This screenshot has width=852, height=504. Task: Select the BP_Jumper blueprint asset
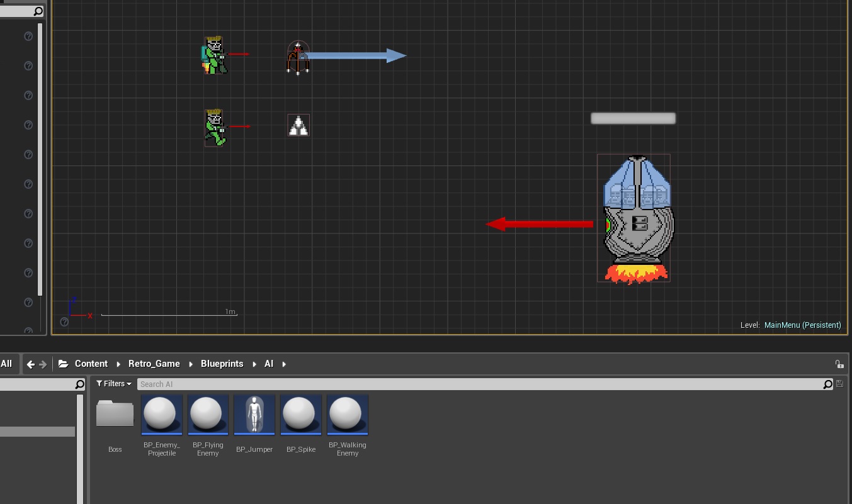pos(254,415)
